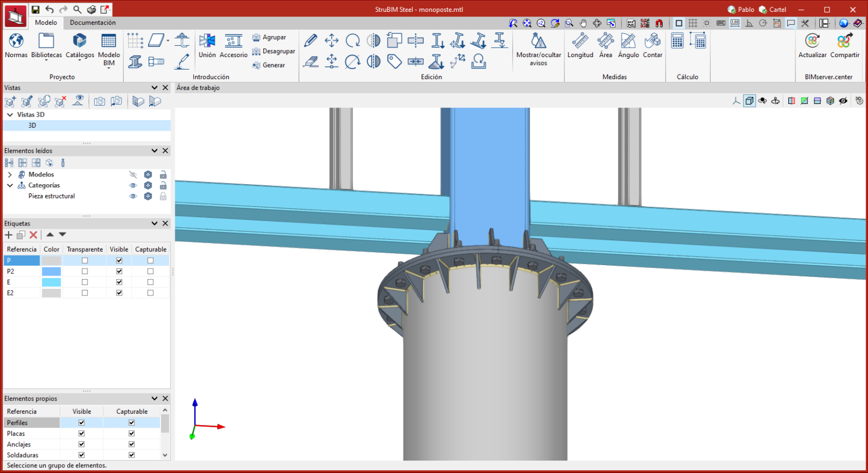Uncheck Visible checkbox for label E
The width and height of the screenshot is (868, 473).
click(x=119, y=282)
